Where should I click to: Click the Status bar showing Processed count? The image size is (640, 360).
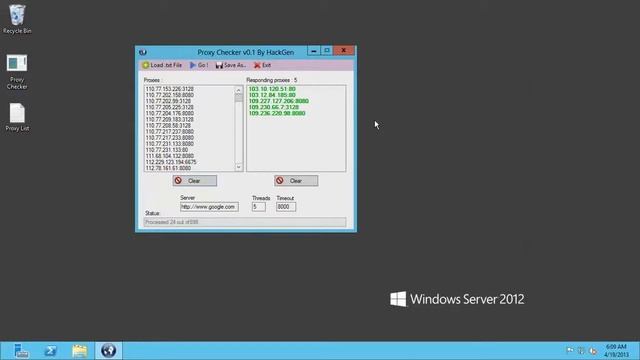point(245,222)
